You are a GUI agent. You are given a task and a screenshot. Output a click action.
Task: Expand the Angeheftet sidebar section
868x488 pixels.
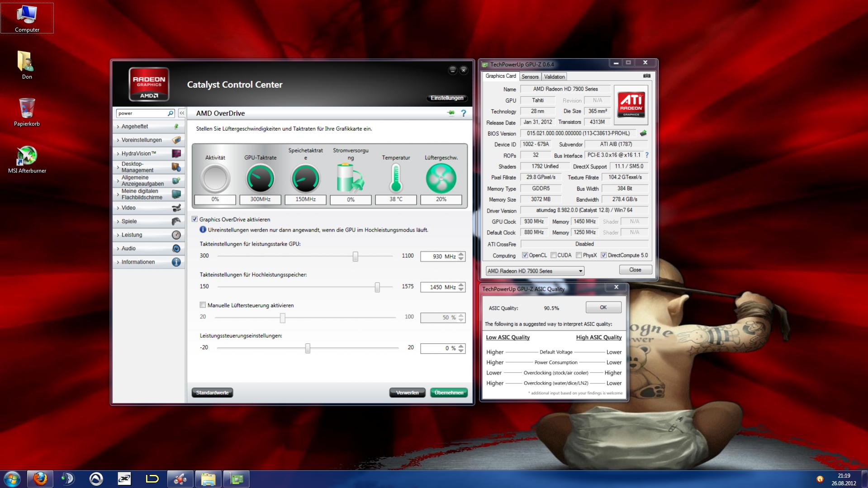[x=149, y=127]
